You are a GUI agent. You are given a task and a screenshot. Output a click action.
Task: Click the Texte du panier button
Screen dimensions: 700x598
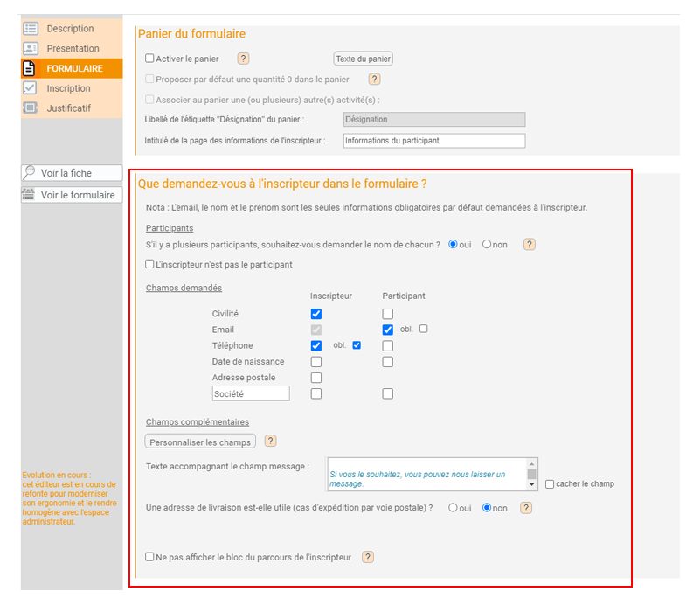[363, 59]
